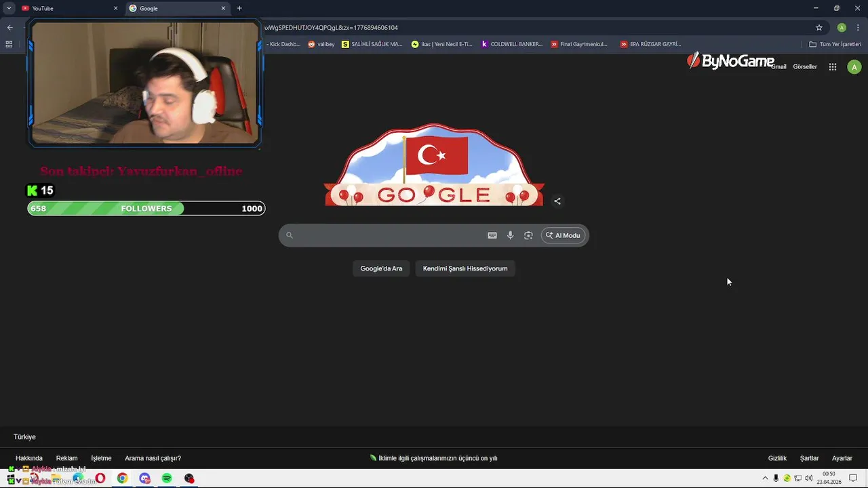868x488 pixels.
Task: Open ikas Yeni Nesil E-Ti... bookmark
Action: coord(442,44)
